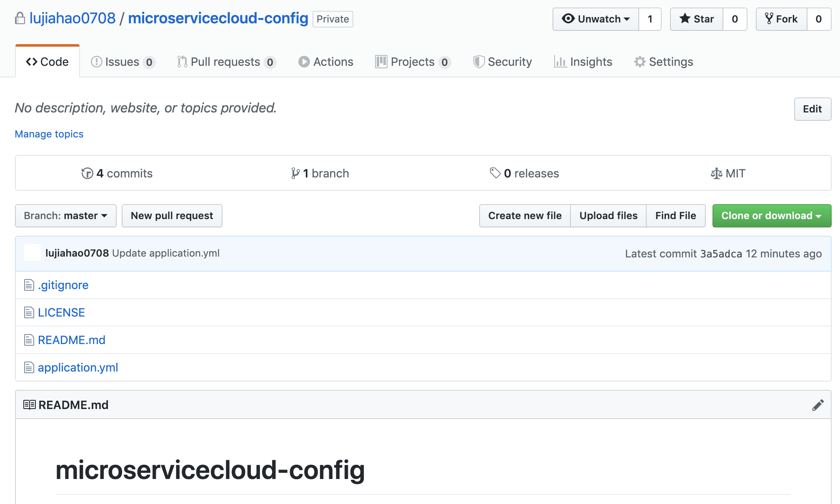This screenshot has width=840, height=504.
Task: Click the tag icon beside 0 releases
Action: [x=495, y=173]
